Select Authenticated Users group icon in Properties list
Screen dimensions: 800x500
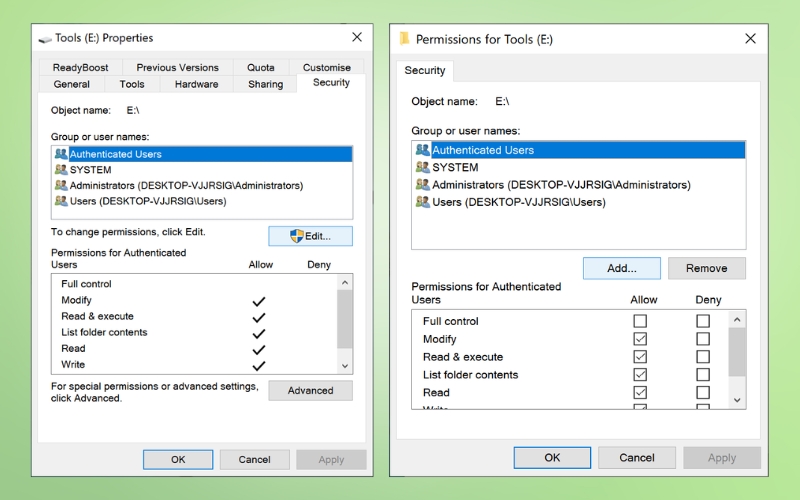click(60, 154)
